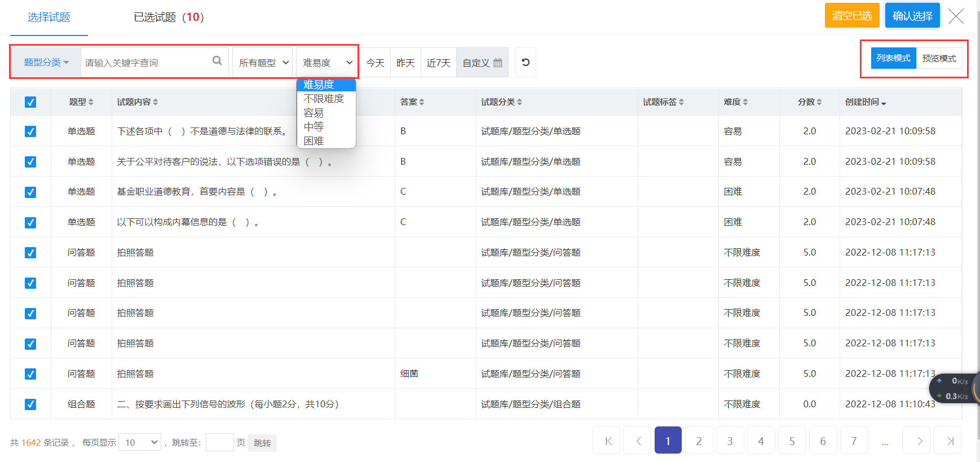Screen dimensions: 980x462
Task: Uncheck the checkbox for 基金职业道德教育 question
Action: pyautogui.click(x=30, y=192)
